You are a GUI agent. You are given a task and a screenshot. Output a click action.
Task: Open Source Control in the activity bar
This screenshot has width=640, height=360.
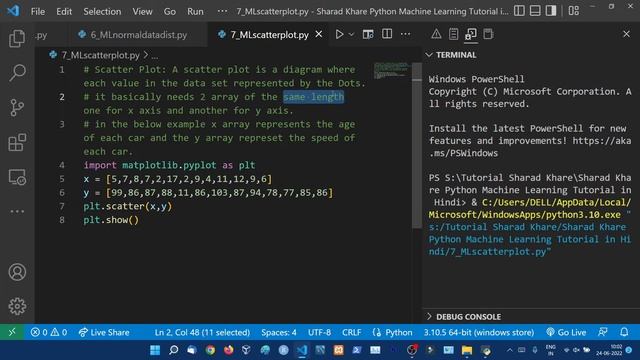pos(17,108)
